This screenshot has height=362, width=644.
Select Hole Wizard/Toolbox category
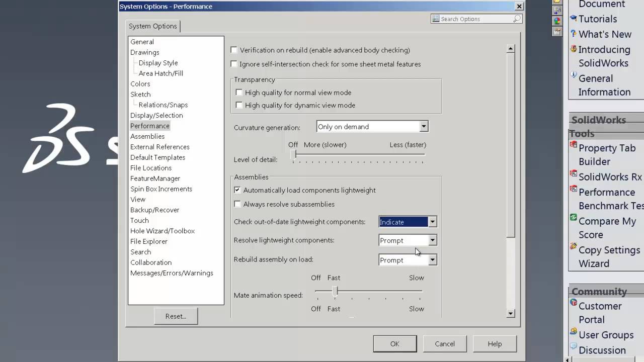(x=163, y=231)
